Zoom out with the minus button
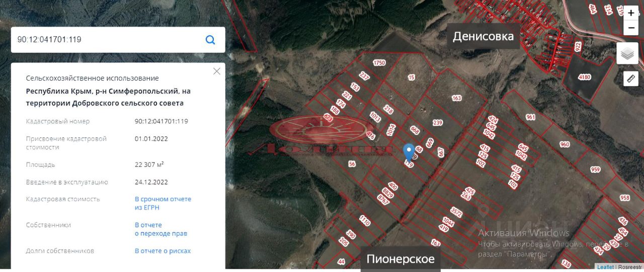The image size is (644, 272). [x=631, y=28]
